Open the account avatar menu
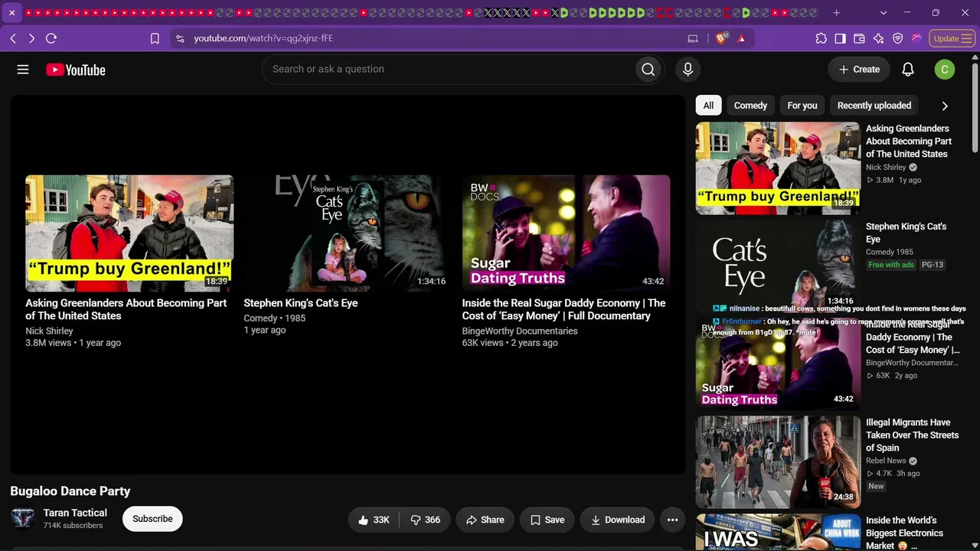Screen dimensions: 980x551 point(945,70)
